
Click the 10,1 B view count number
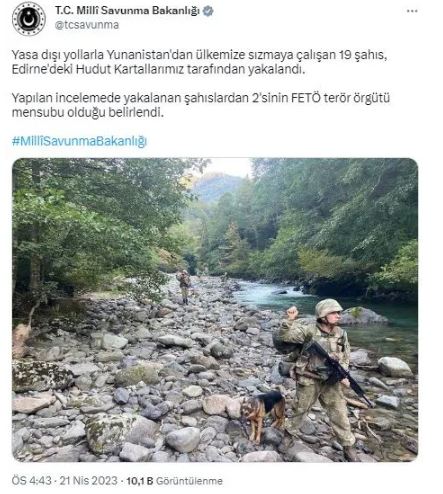140,481
